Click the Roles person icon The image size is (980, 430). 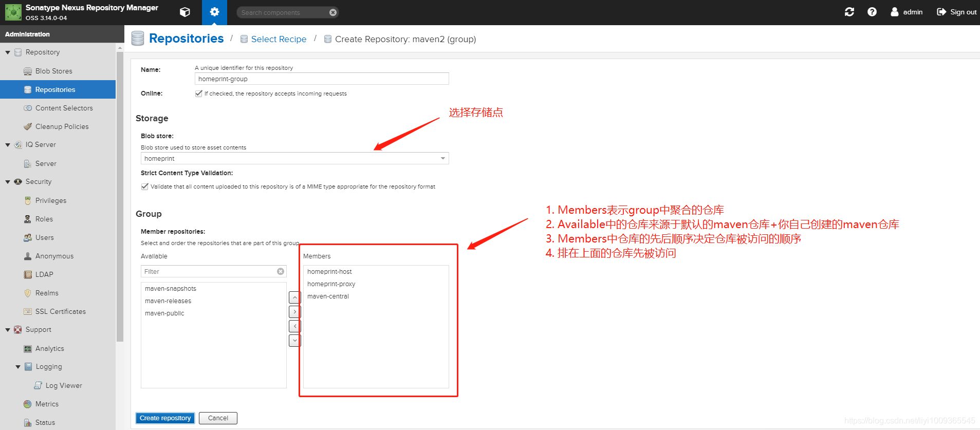pyautogui.click(x=28, y=219)
